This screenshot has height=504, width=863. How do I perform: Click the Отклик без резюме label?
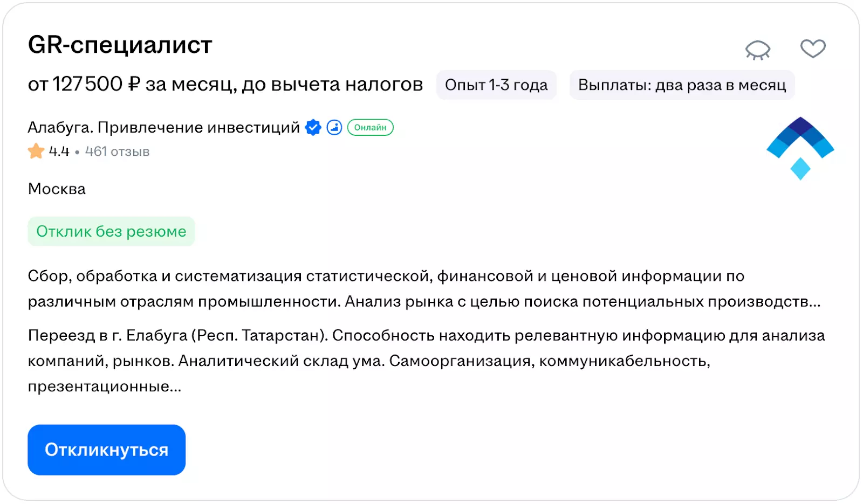pyautogui.click(x=111, y=232)
